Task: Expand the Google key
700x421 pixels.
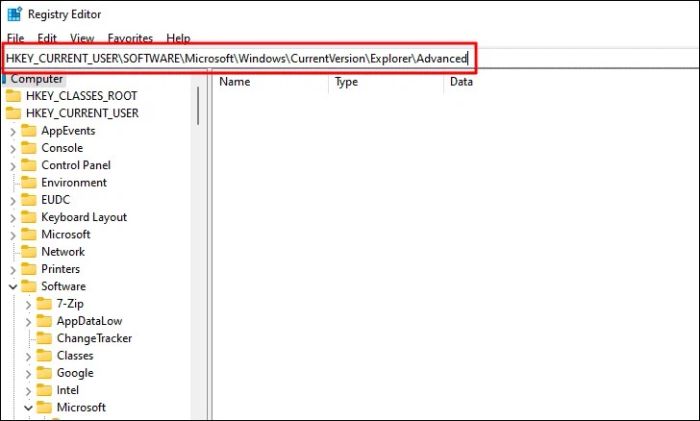Action: [x=28, y=374]
